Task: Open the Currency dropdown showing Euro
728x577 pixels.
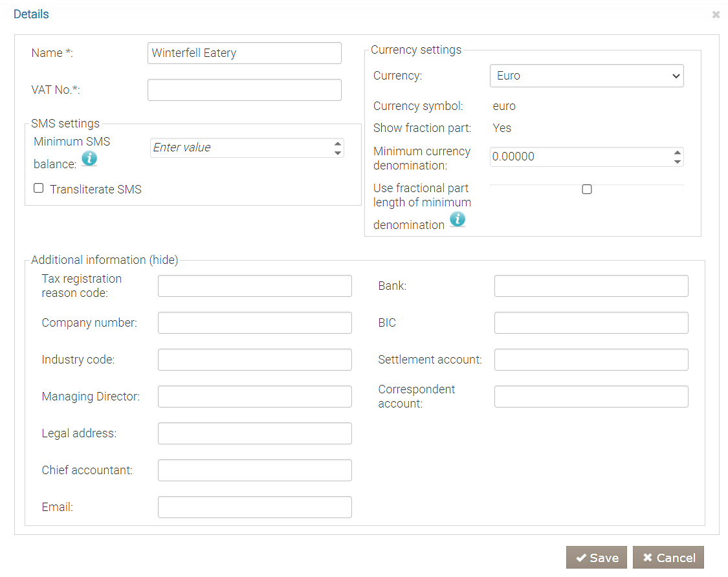Action: point(586,76)
